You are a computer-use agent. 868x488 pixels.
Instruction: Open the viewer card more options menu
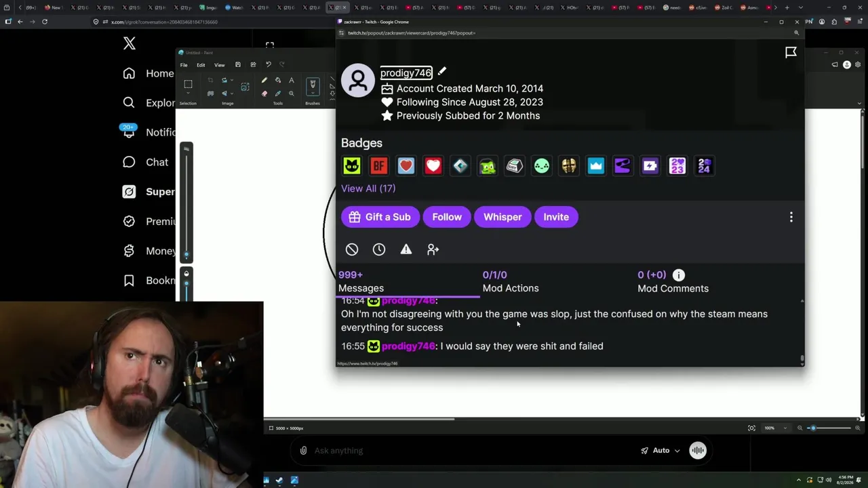click(x=791, y=217)
